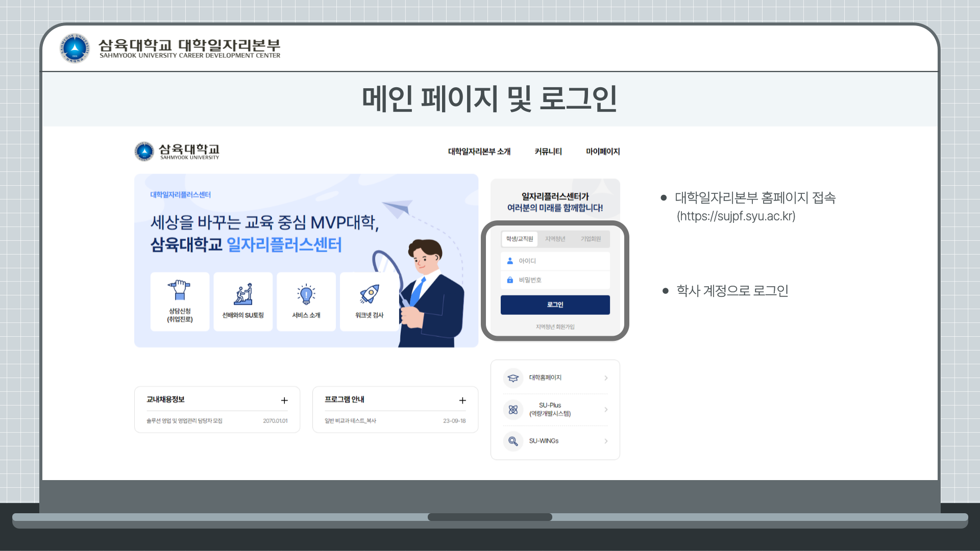Click the user icon in 아이디 field
Screen dimensions: 980x551
(510, 261)
